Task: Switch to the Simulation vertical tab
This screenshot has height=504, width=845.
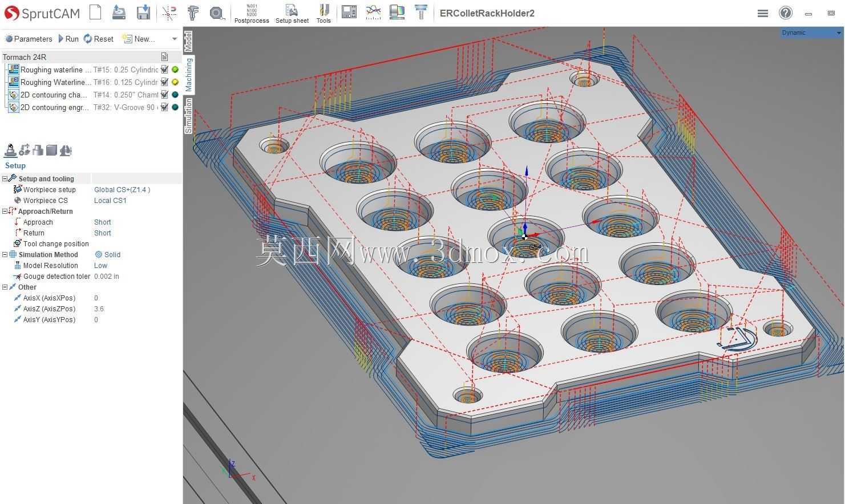Action: click(x=188, y=116)
